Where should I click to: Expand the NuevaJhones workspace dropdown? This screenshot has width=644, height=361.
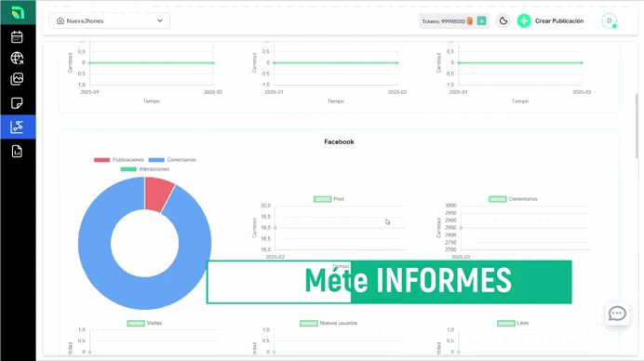click(109, 21)
